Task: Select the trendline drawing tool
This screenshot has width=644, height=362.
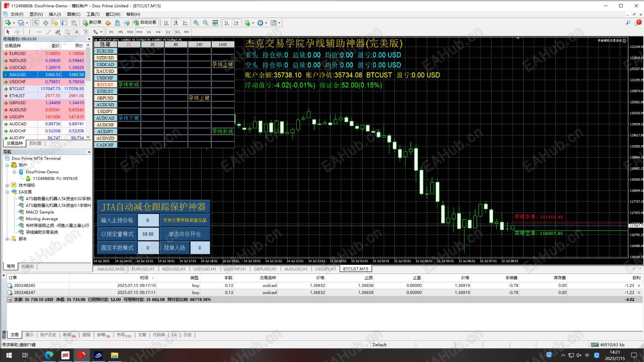Action: pyautogui.click(x=48, y=32)
